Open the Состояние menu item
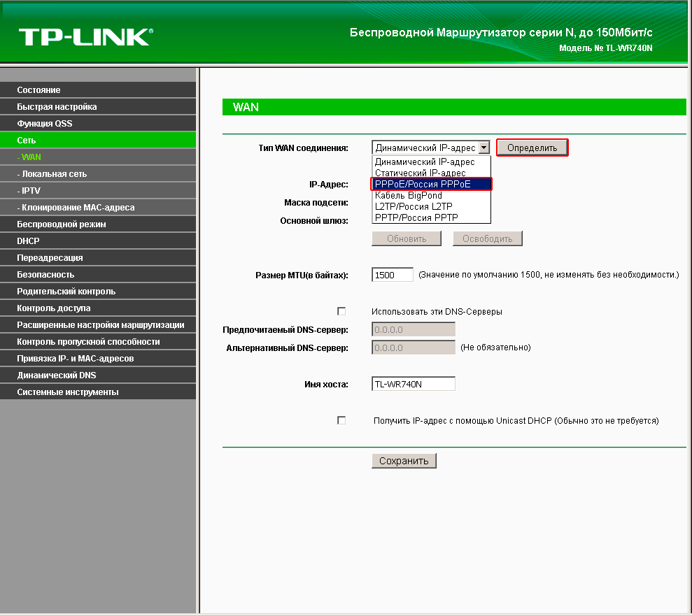This screenshot has width=692, height=616. pos(98,90)
